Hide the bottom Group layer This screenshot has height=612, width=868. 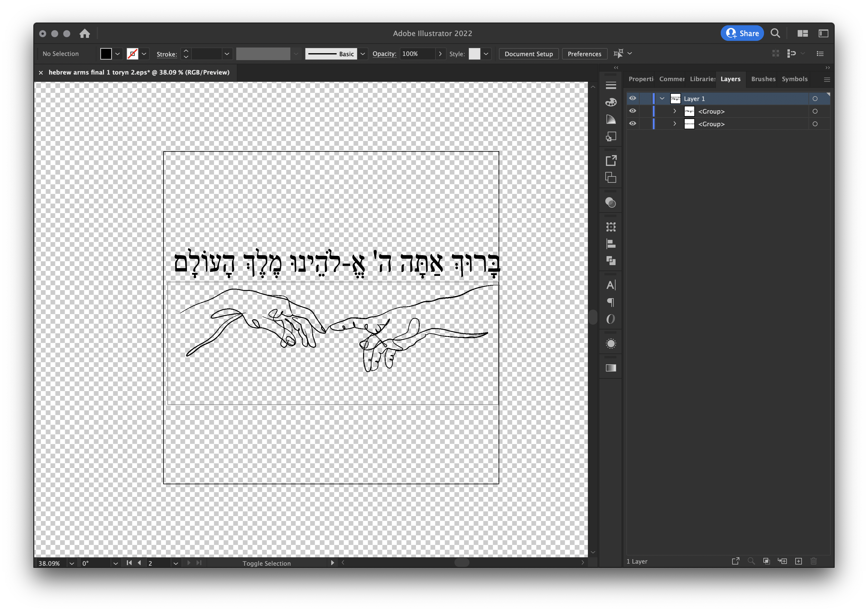tap(633, 124)
